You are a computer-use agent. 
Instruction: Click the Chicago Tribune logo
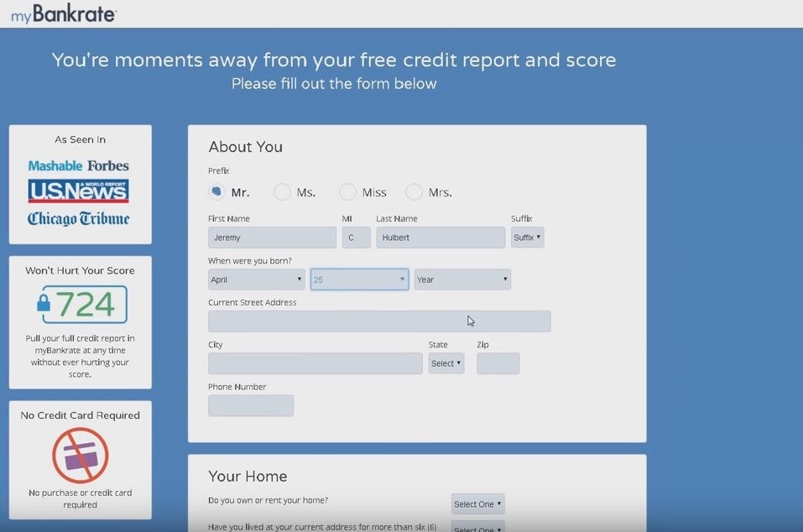coord(80,218)
